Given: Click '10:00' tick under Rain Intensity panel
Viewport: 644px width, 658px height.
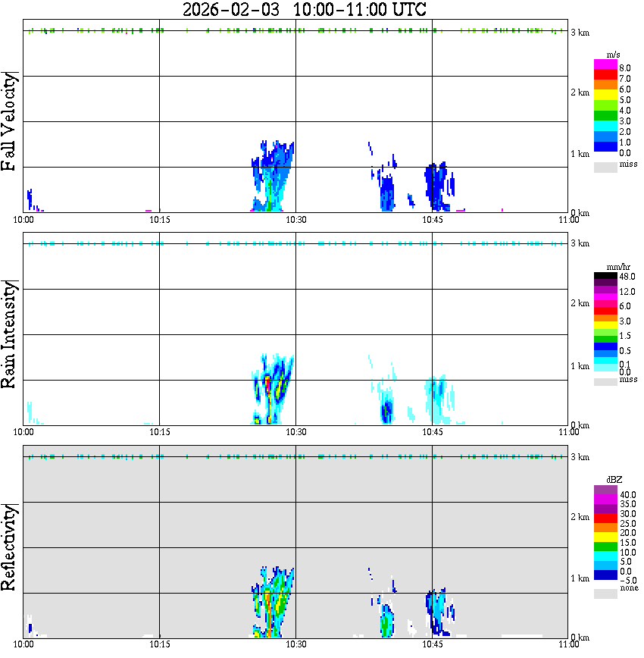Looking at the screenshot, I should pos(23,432).
